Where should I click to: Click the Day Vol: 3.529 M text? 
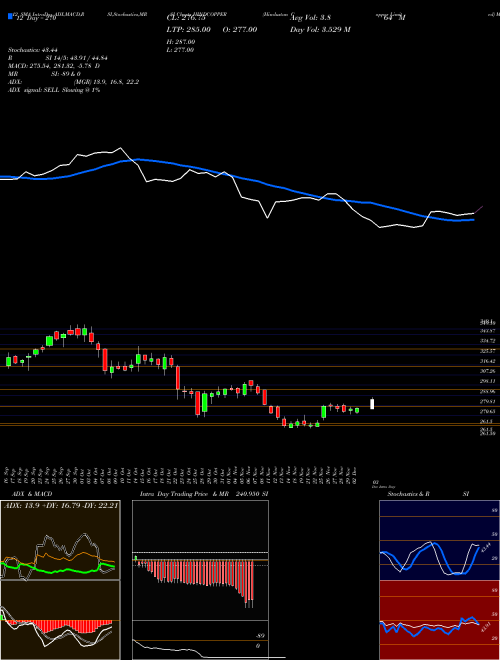321,29
